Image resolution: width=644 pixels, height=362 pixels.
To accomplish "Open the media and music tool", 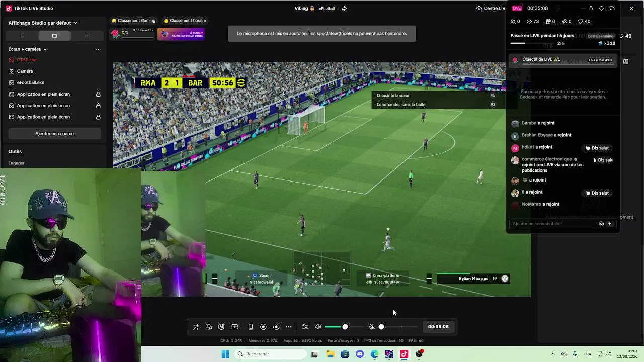I will point(209,327).
